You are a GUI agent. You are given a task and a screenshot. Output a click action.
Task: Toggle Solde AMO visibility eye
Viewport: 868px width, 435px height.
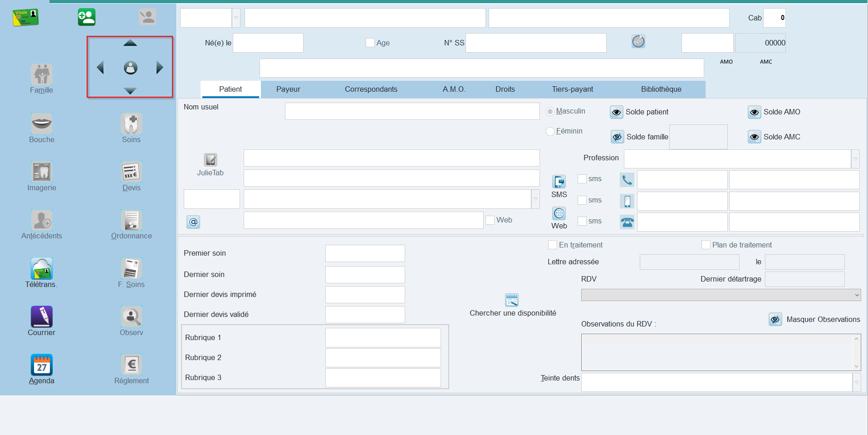[755, 112]
